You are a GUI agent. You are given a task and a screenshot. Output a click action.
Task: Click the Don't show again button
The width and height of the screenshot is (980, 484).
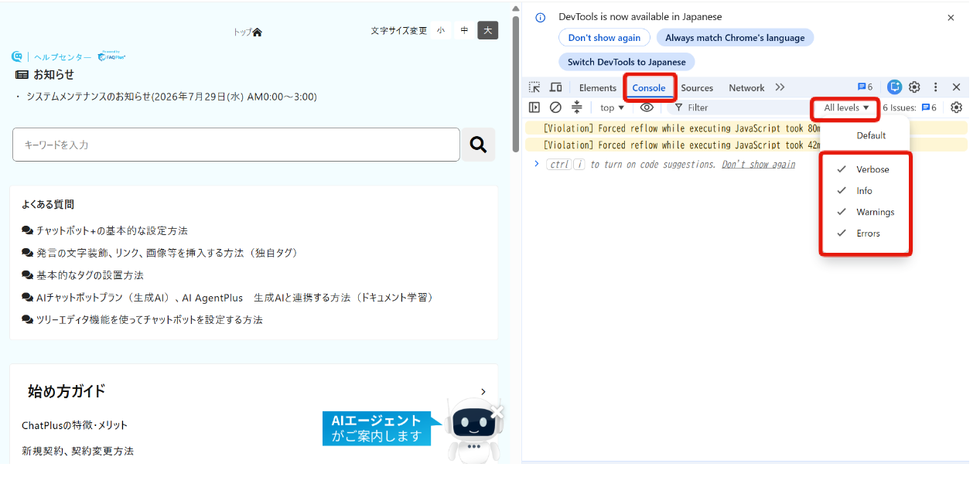click(x=604, y=38)
